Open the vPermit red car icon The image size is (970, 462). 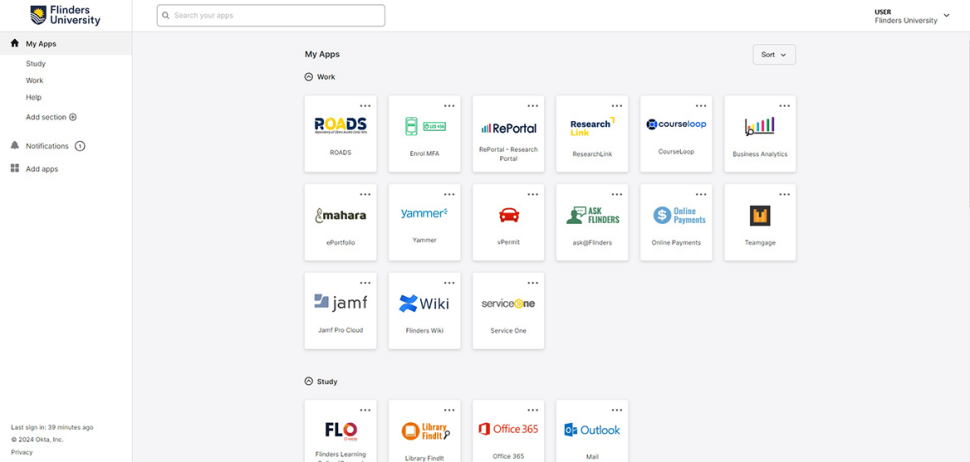click(509, 215)
